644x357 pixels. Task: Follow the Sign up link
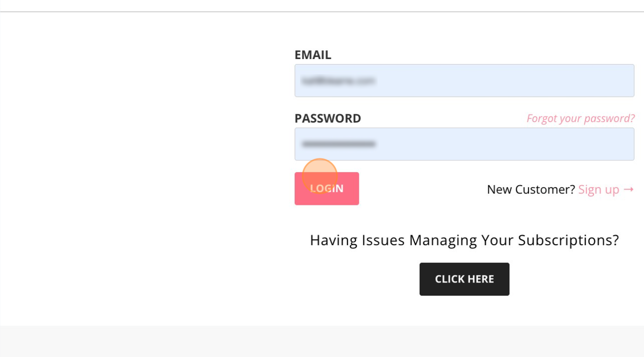[x=606, y=190]
